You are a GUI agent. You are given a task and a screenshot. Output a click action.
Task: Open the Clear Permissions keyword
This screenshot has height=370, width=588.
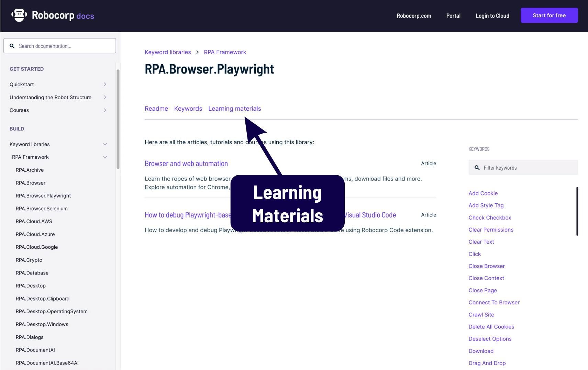click(x=491, y=230)
